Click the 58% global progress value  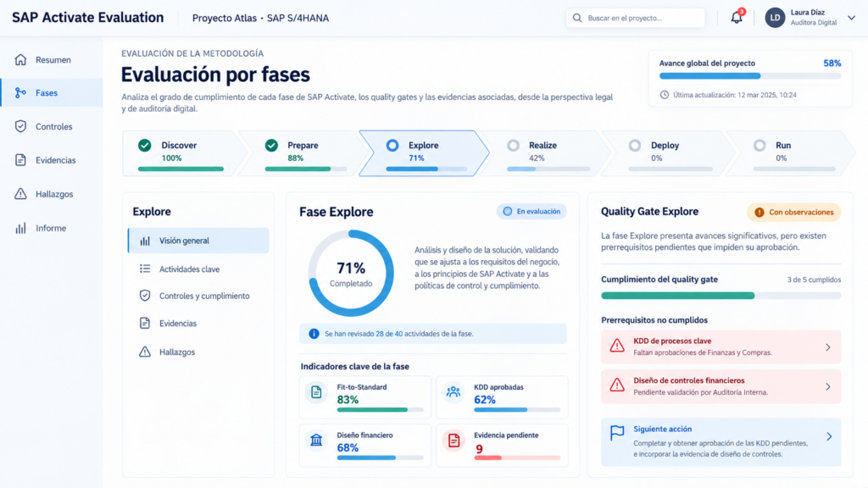(832, 63)
